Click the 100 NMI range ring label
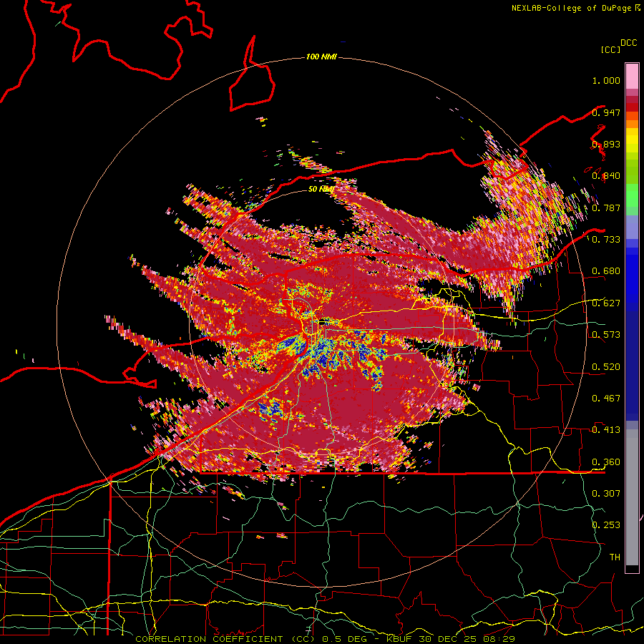The image size is (644, 644). 321,57
